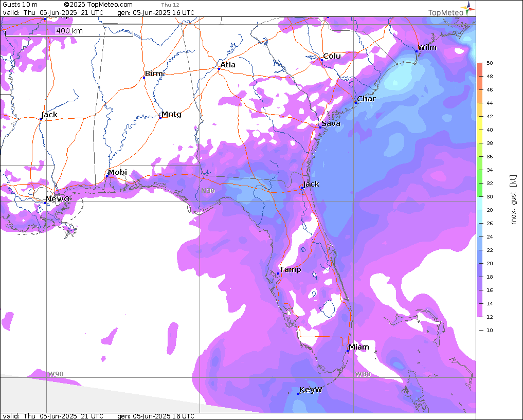Image resolution: width=523 pixels, height=420 pixels.
Task: Click the 400 km scale bar label
Action: point(69,31)
